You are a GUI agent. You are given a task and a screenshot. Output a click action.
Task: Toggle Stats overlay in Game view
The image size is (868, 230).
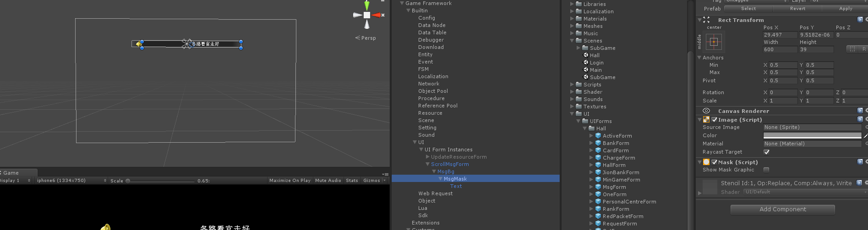tap(352, 180)
